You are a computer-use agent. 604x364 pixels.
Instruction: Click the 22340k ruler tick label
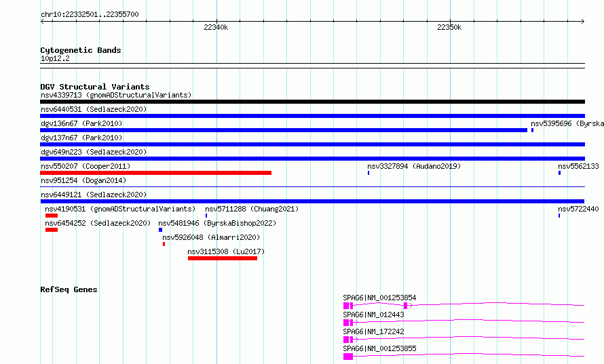click(x=216, y=27)
